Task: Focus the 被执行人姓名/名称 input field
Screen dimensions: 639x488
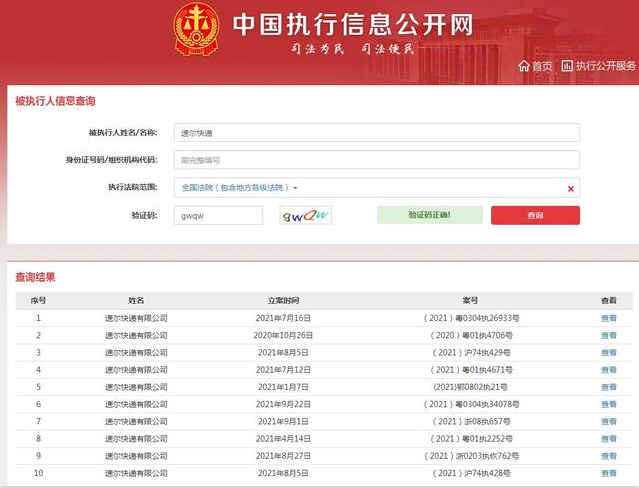Action: (377, 133)
